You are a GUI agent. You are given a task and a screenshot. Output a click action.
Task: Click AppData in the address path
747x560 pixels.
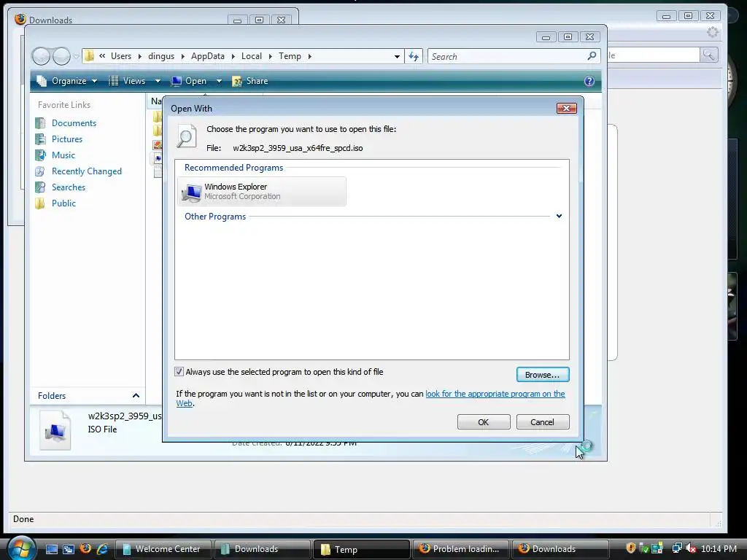tap(208, 56)
